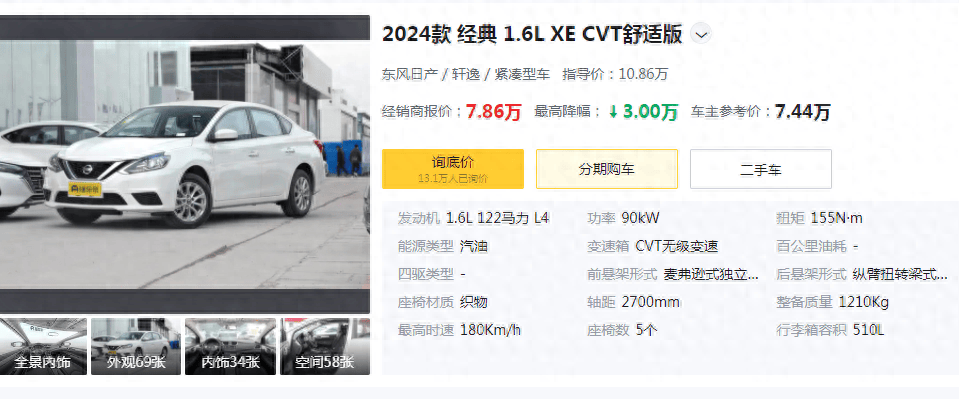Click the 询底价 yellow button
The height and width of the screenshot is (407, 959).
(x=453, y=169)
